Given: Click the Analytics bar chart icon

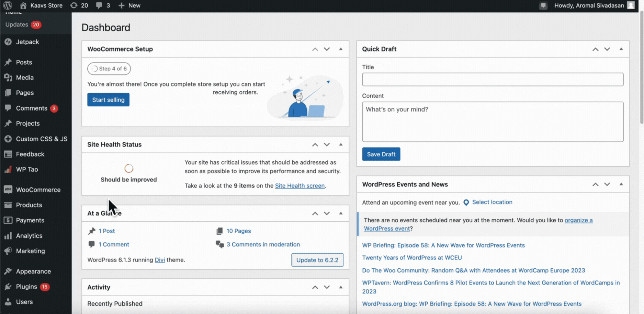Looking at the screenshot, I should coord(8,236).
